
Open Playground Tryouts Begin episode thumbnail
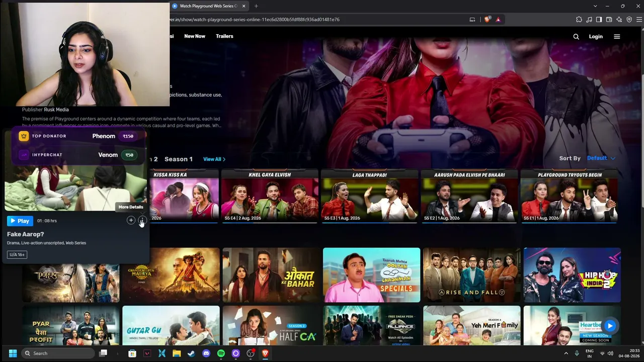pyautogui.click(x=570, y=196)
